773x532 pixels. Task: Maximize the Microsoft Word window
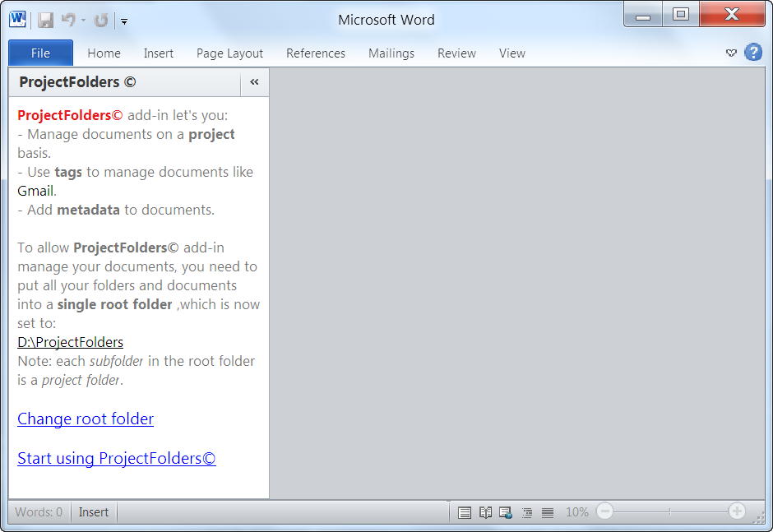(681, 14)
